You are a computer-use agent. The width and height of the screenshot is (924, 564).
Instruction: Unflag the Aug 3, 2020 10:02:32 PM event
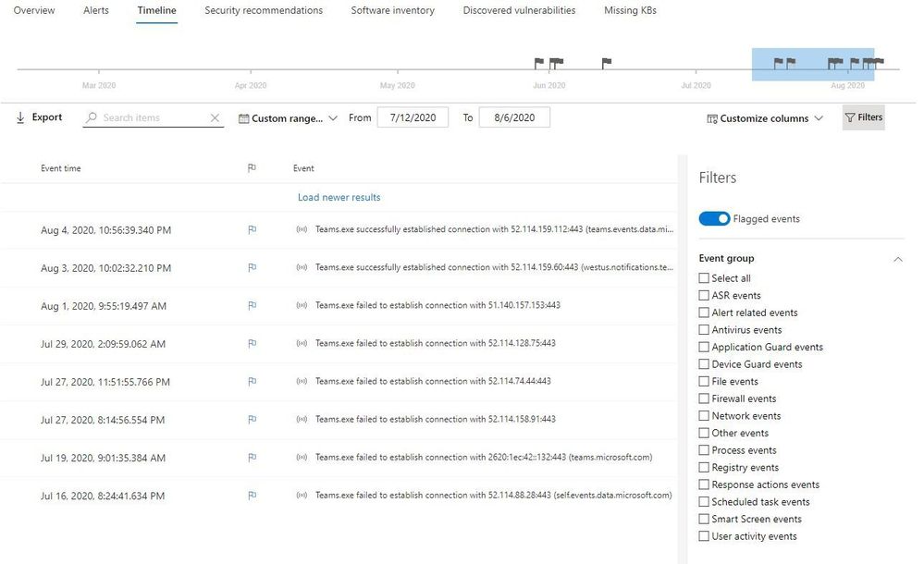[252, 267]
